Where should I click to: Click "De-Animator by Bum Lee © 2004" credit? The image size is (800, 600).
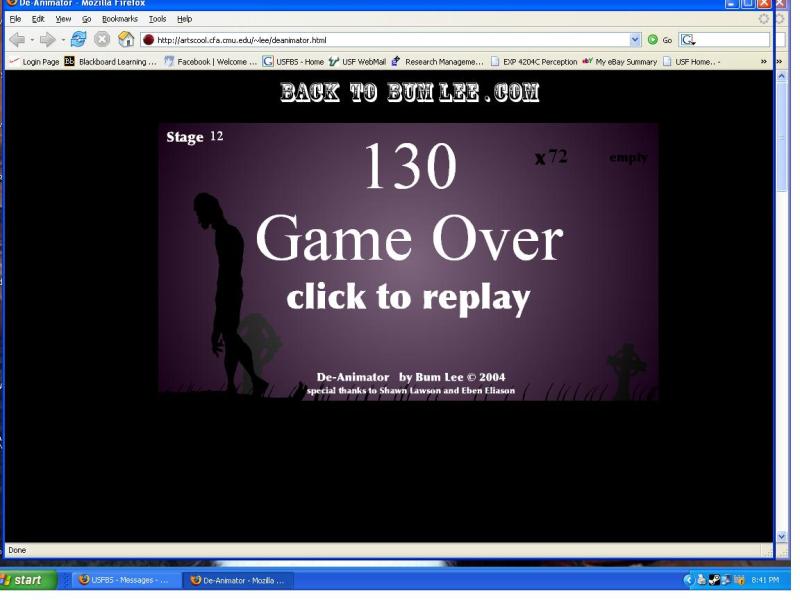coord(411,377)
